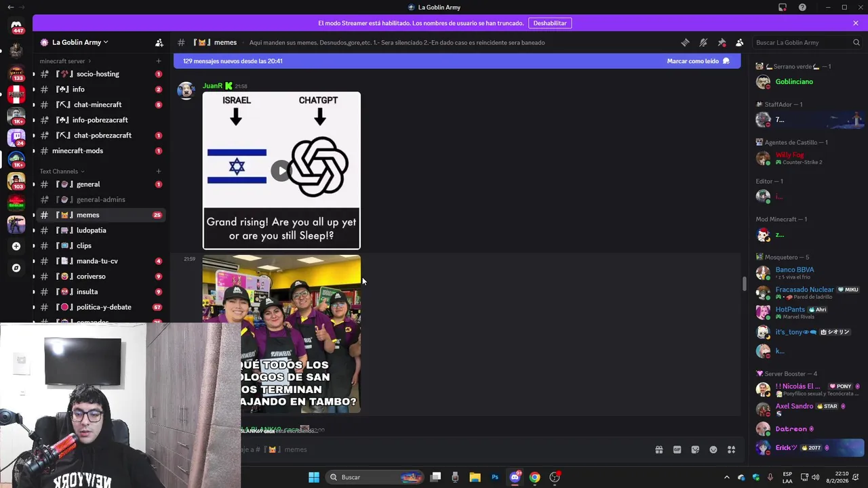Open Photoshop from the taskbar
The width and height of the screenshot is (868, 488).
tap(495, 477)
